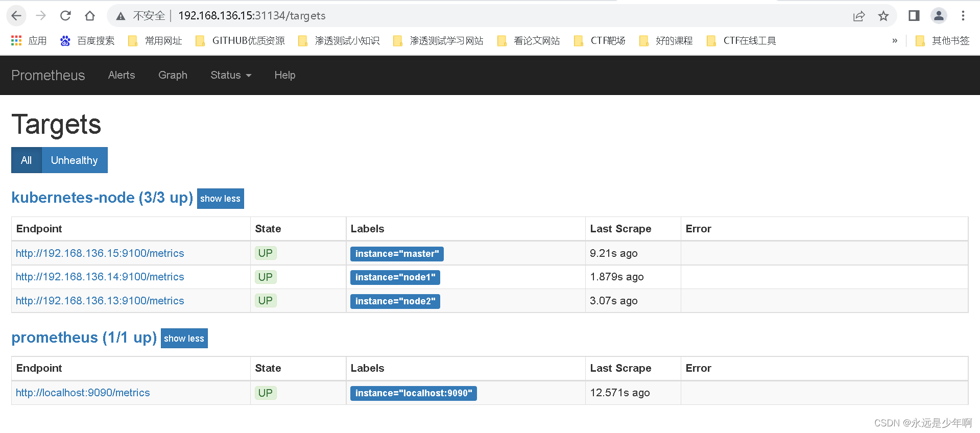Open the Graph page
This screenshot has width=980, height=433.
[x=173, y=75]
